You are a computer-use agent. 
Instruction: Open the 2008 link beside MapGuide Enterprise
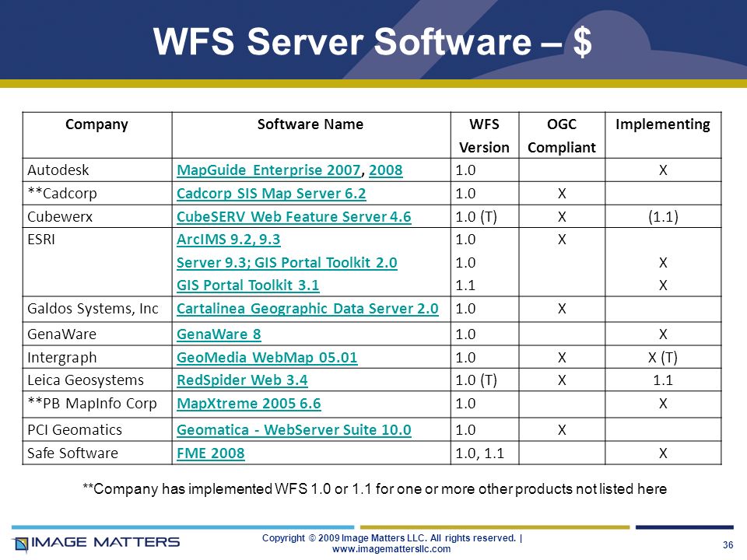pyautogui.click(x=385, y=170)
